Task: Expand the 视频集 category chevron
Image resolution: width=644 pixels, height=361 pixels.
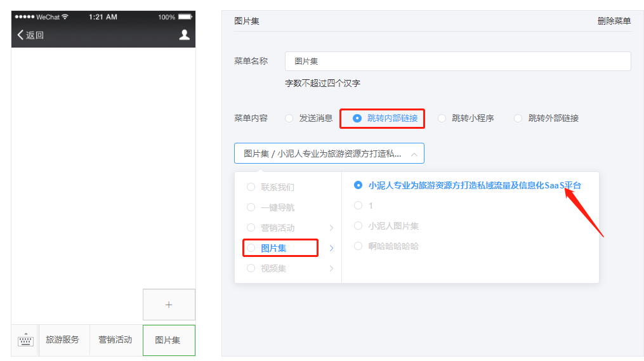Action: point(331,268)
